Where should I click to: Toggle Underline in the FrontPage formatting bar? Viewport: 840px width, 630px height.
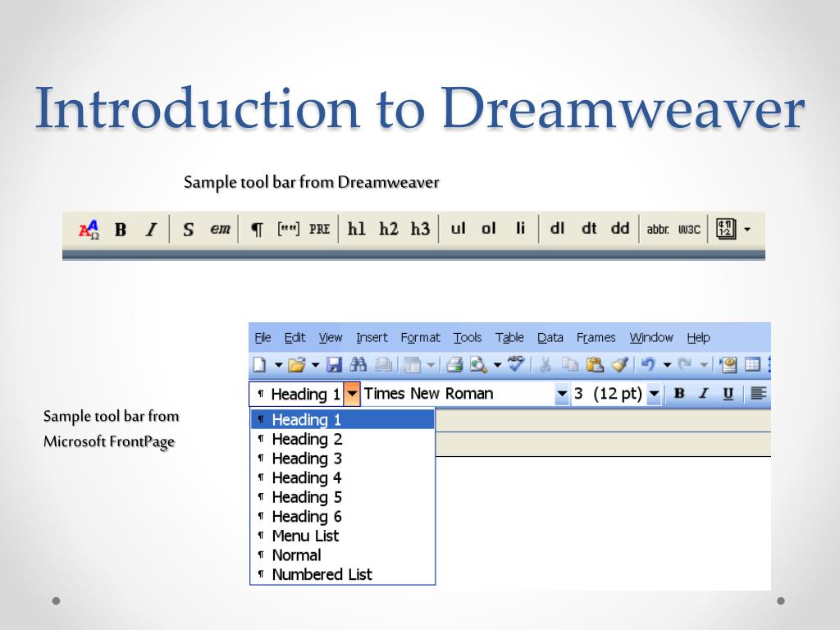(x=728, y=395)
